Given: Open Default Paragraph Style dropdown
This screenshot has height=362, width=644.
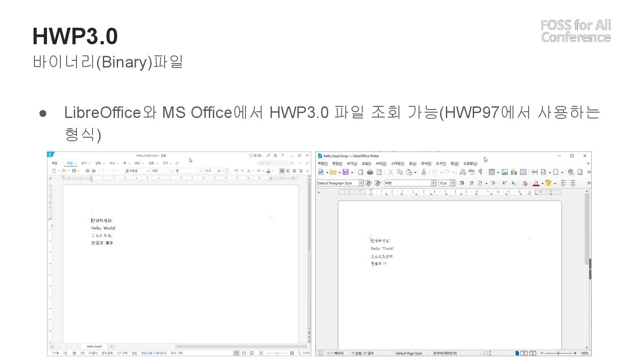Looking at the screenshot, I should (361, 183).
